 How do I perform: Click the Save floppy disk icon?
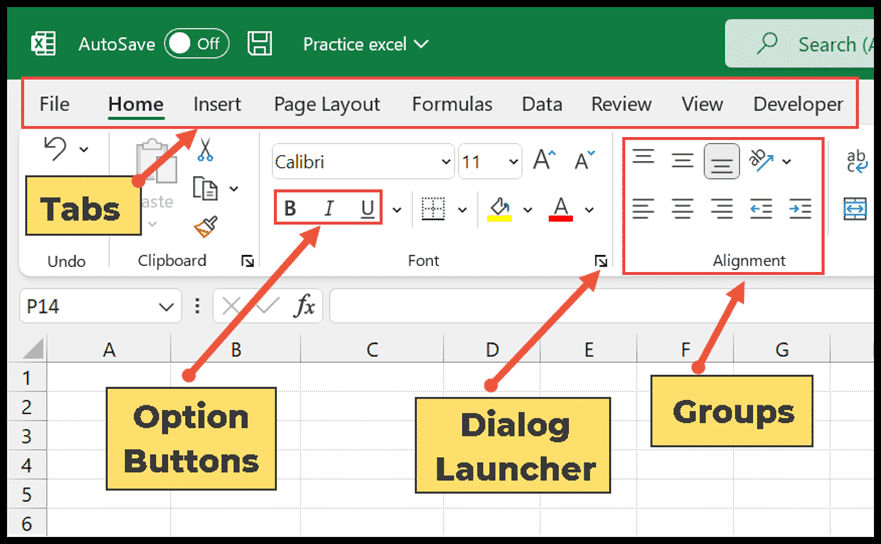[260, 43]
